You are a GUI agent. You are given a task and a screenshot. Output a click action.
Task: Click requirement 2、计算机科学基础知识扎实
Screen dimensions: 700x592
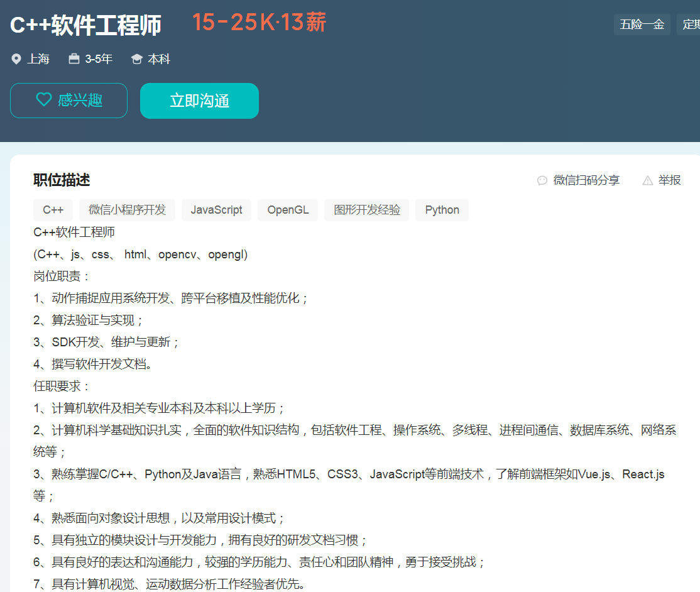click(354, 441)
